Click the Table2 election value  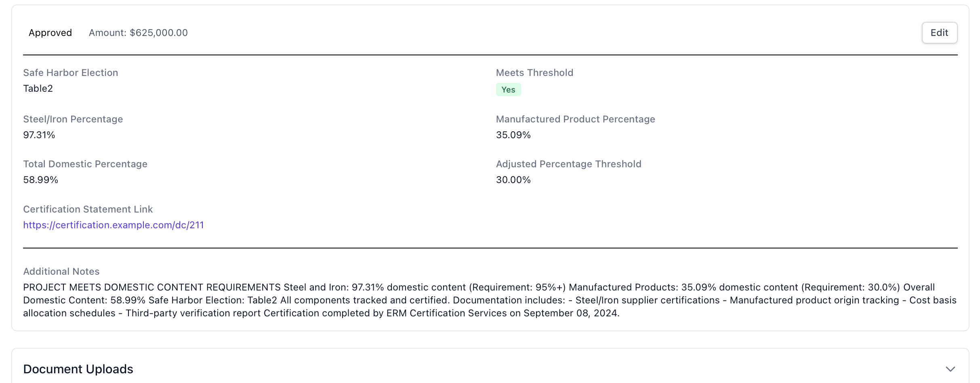38,88
